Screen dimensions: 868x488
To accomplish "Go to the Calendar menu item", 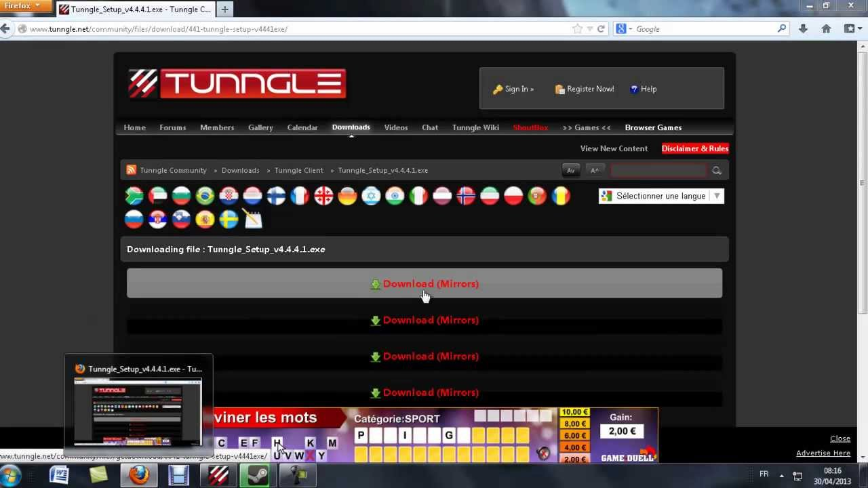I will pyautogui.click(x=302, y=127).
